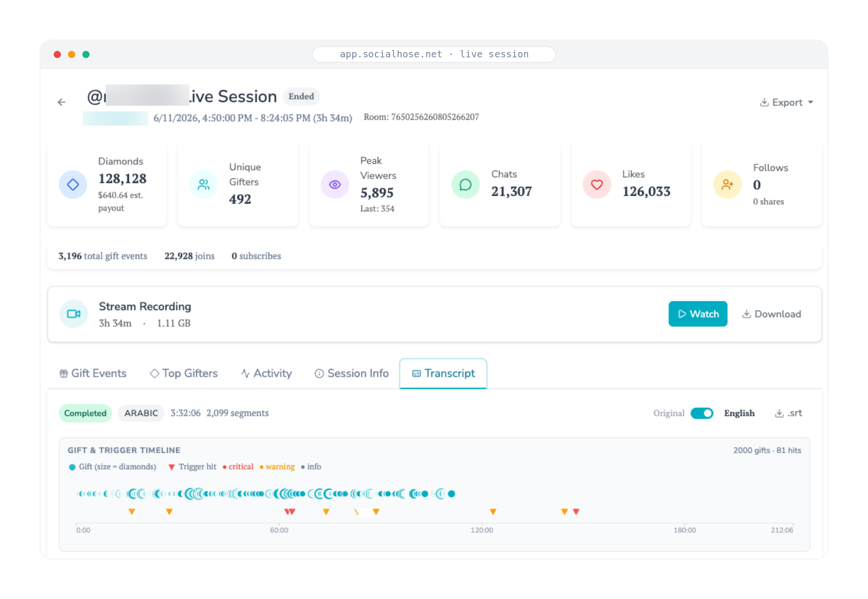The image size is (868, 599).
Task: Click the Stream Recording camera icon
Action: (74, 314)
